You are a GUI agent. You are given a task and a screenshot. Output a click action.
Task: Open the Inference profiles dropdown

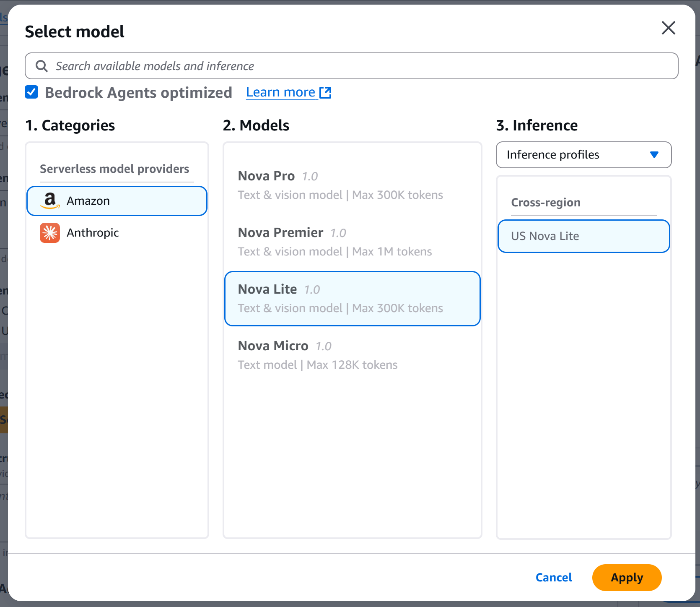coord(583,155)
